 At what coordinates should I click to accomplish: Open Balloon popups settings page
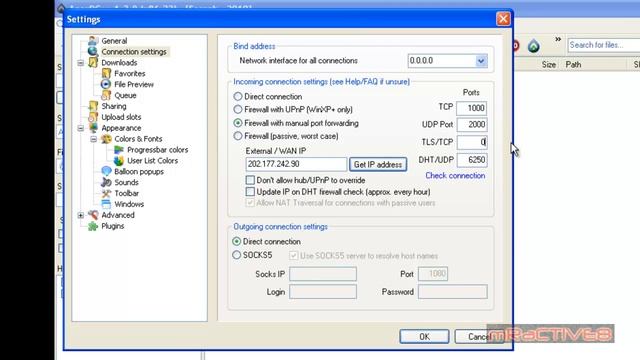click(x=139, y=171)
